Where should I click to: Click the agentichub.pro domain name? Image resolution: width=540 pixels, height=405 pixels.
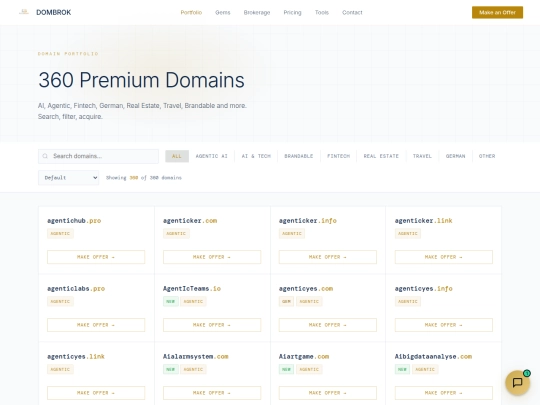[x=74, y=221]
